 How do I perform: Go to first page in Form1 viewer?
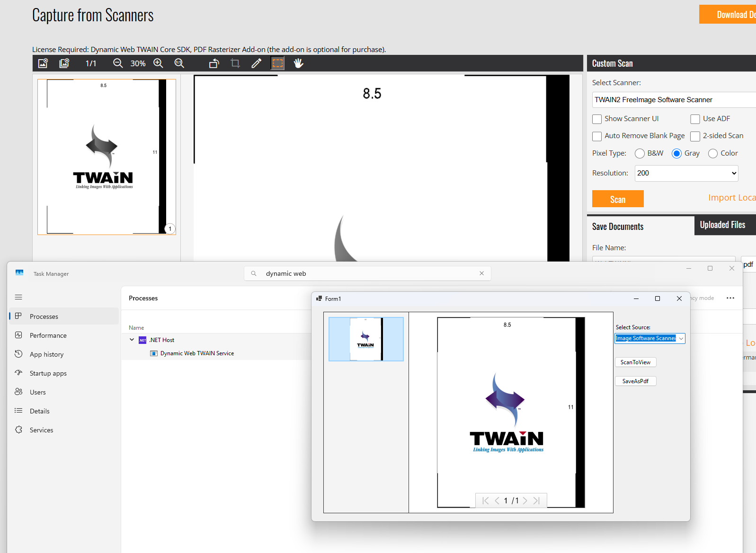[x=486, y=500]
